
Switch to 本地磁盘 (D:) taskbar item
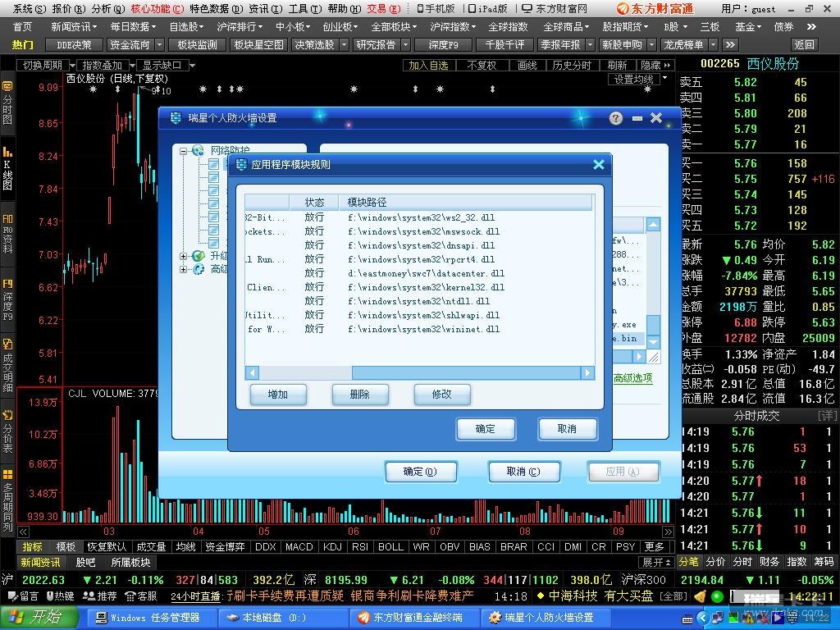(281, 618)
